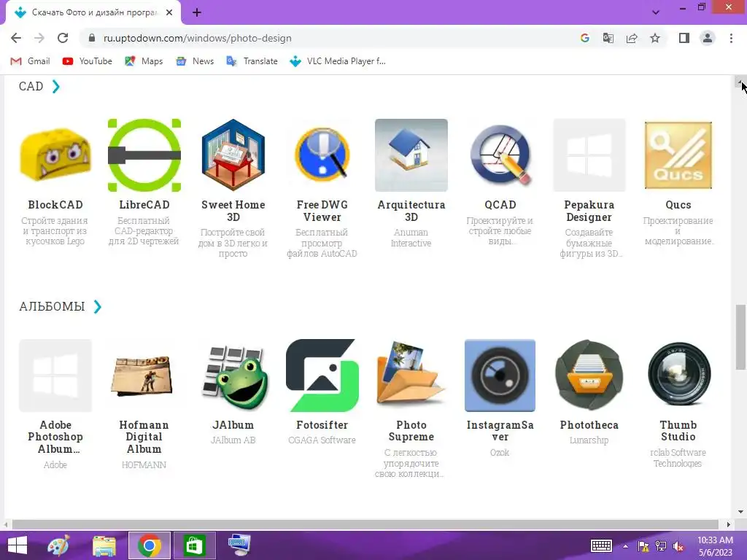Image resolution: width=747 pixels, height=560 pixels.
Task: Click the muted volume tray icon
Action: pos(678,546)
